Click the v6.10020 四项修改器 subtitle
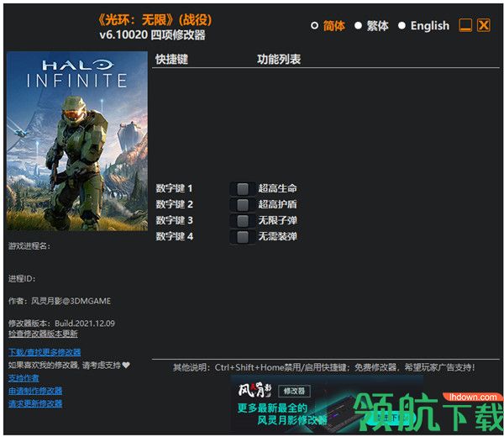The height and width of the screenshot is (437, 504). click(152, 34)
